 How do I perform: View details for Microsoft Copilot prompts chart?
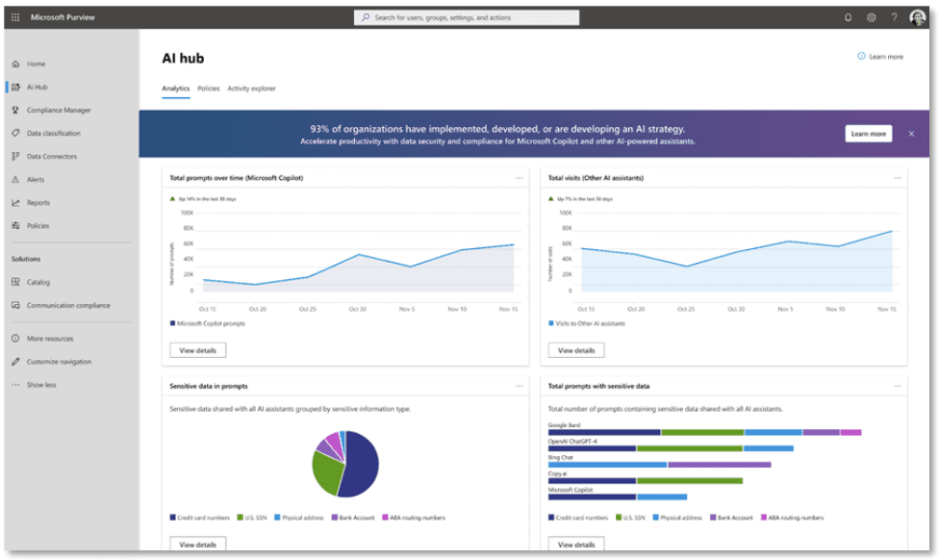point(197,350)
